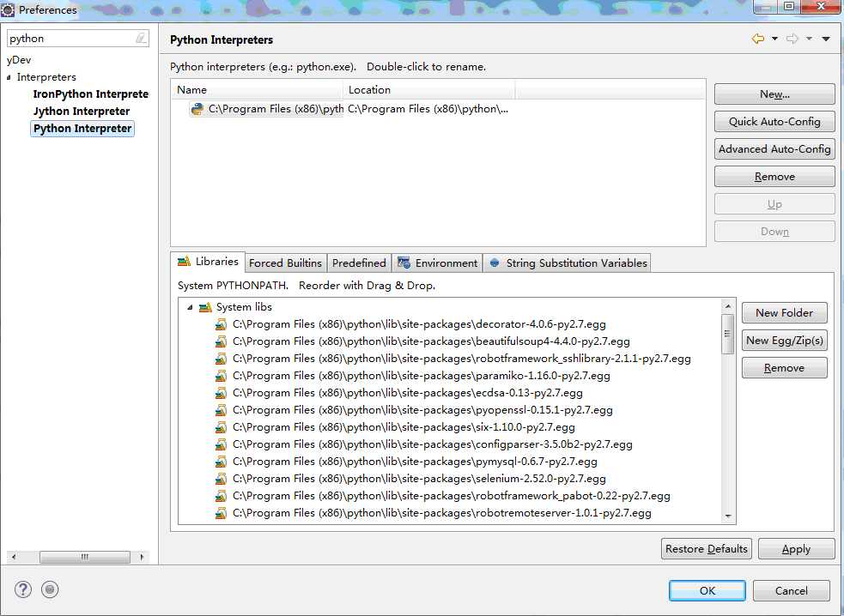Switch to the Libraries tab
The width and height of the screenshot is (844, 616).
coord(208,262)
